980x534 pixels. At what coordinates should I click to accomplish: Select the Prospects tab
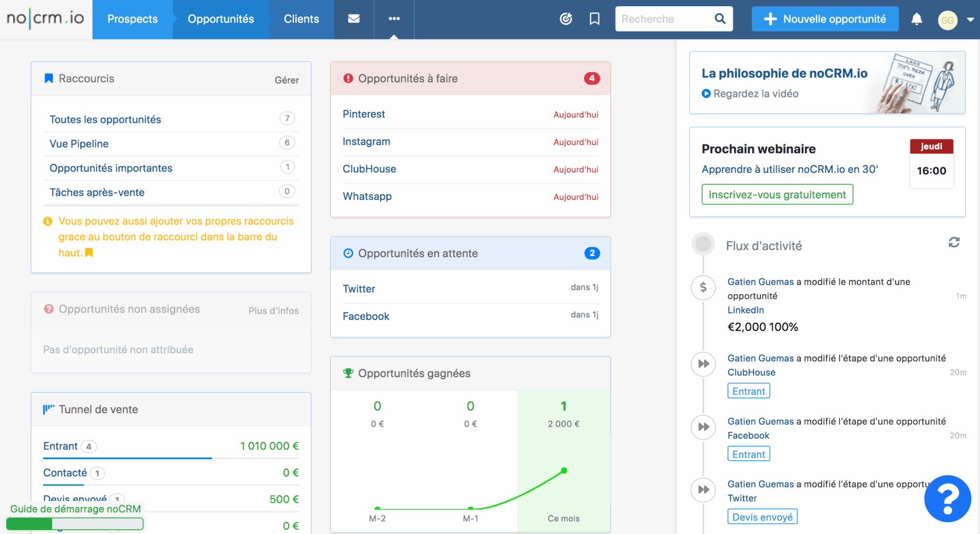tap(132, 19)
